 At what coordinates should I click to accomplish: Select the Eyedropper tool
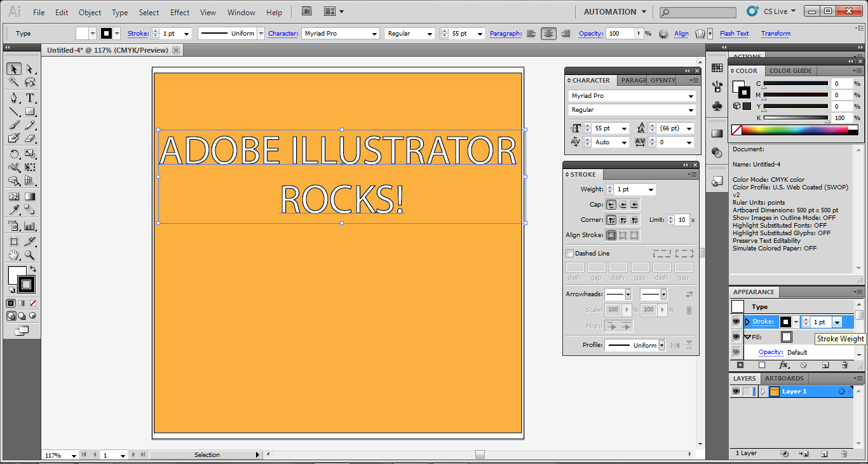coord(14,210)
